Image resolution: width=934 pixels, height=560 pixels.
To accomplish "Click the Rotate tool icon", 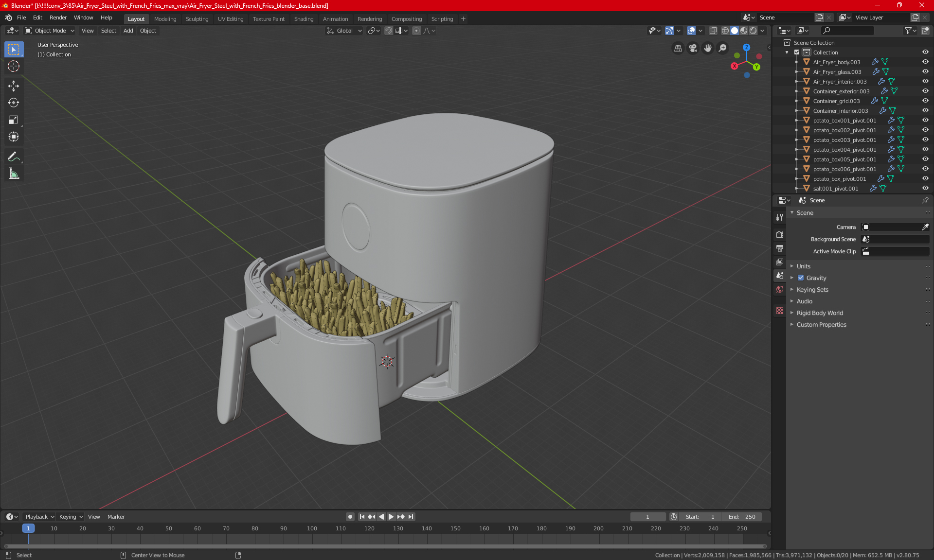I will 13,102.
